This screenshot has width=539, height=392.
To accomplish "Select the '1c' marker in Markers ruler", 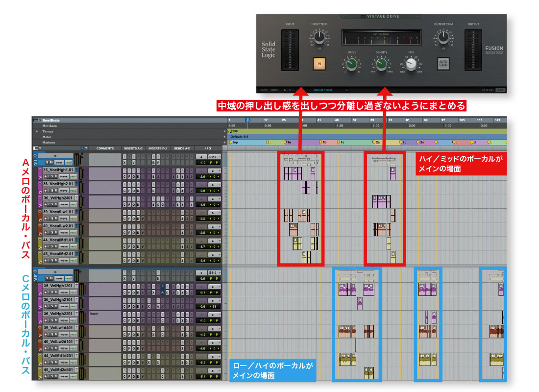I will coord(341,142).
